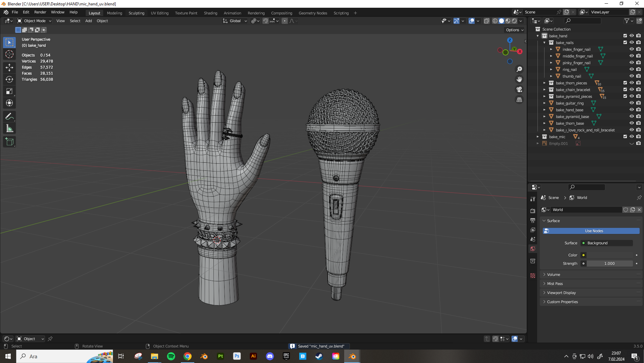Select the Add Cube tool

tap(9, 142)
